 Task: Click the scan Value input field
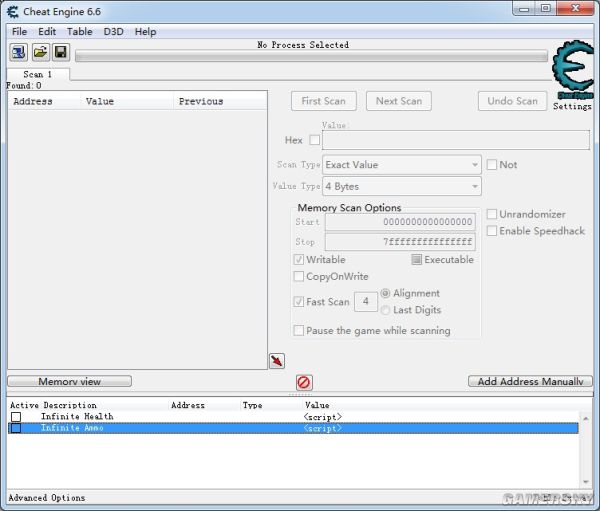click(x=456, y=140)
